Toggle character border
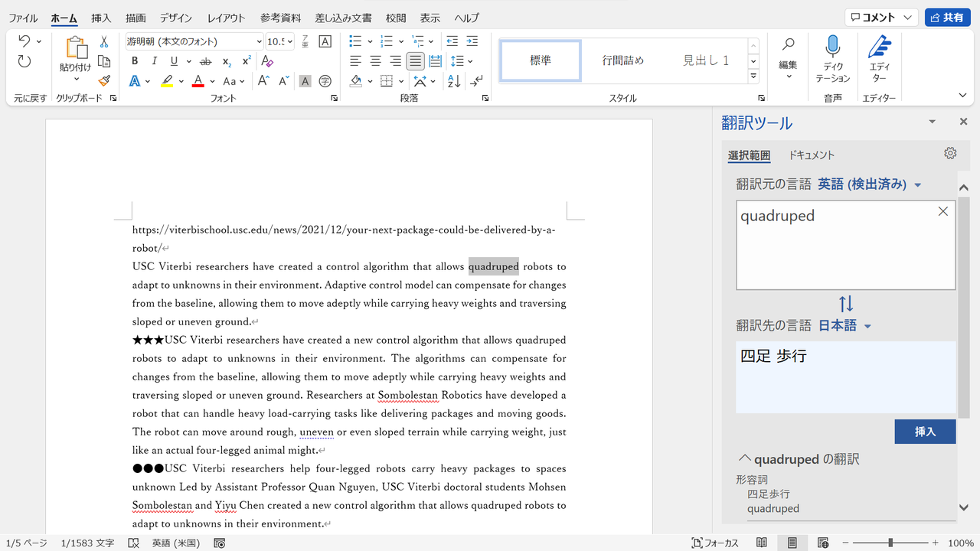Screen dimensions: 980x551 pyautogui.click(x=325, y=41)
